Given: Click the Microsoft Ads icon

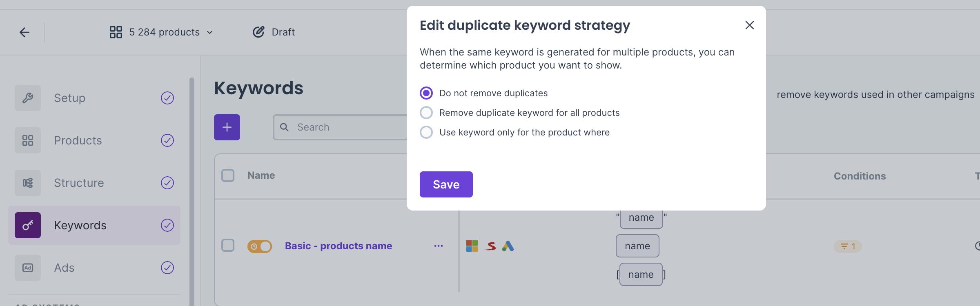Looking at the screenshot, I should (x=472, y=246).
